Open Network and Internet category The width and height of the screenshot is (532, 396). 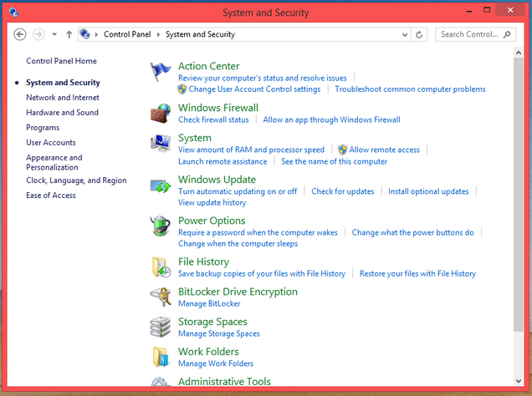point(63,98)
